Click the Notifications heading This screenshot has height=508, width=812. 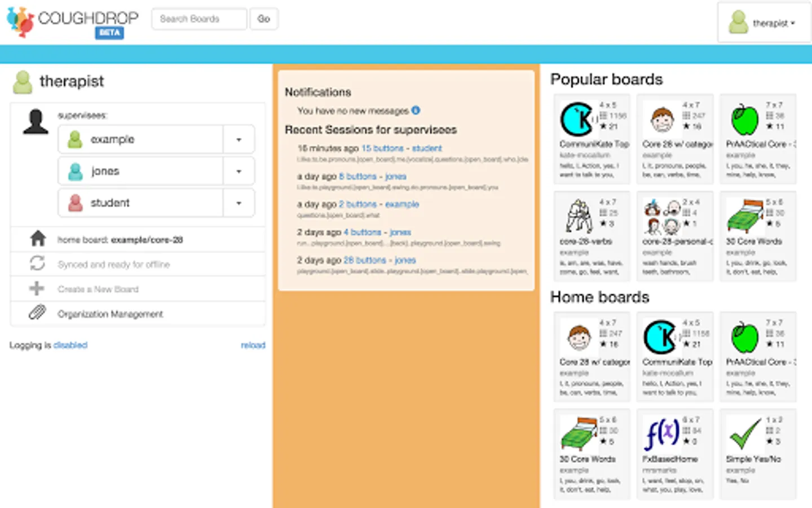click(317, 92)
